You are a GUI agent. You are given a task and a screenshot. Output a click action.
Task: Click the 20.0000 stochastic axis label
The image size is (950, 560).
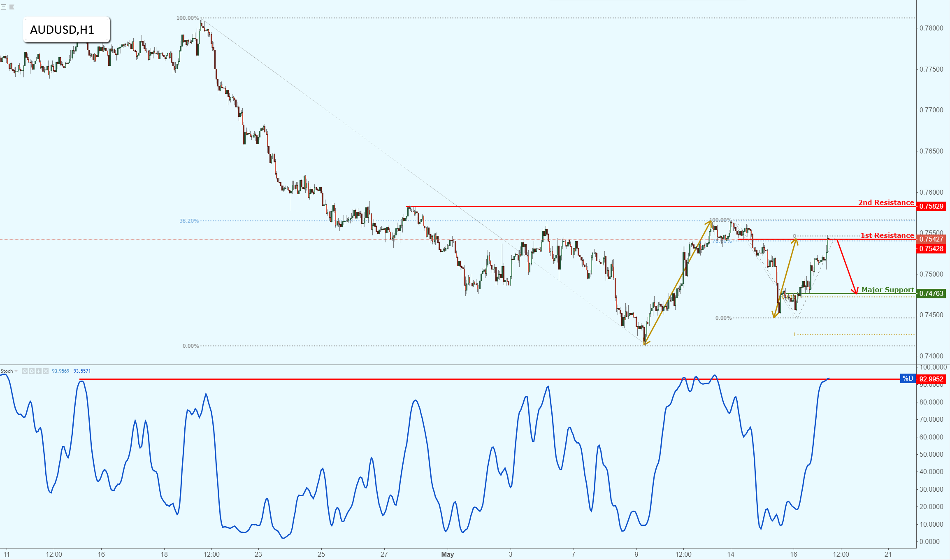931,507
